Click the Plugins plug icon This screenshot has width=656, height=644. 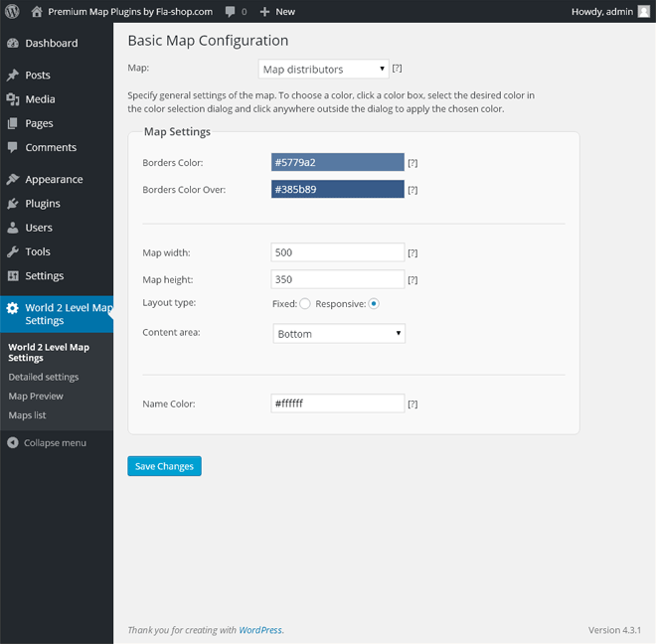[x=13, y=204]
